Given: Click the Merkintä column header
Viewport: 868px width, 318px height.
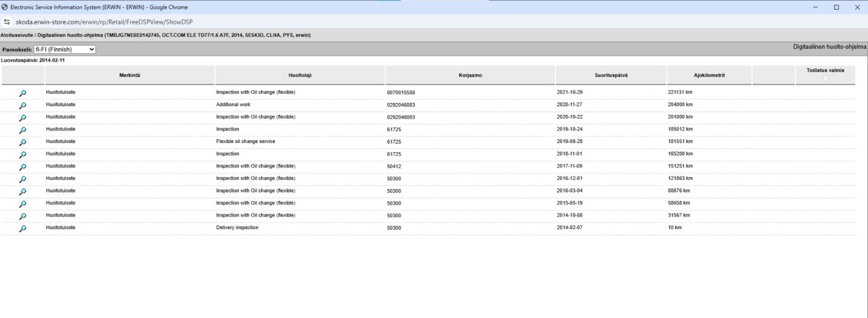Looking at the screenshot, I should point(130,75).
